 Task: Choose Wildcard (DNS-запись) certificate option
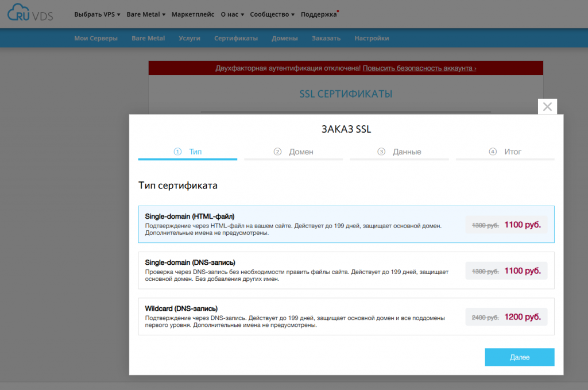pyautogui.click(x=346, y=316)
